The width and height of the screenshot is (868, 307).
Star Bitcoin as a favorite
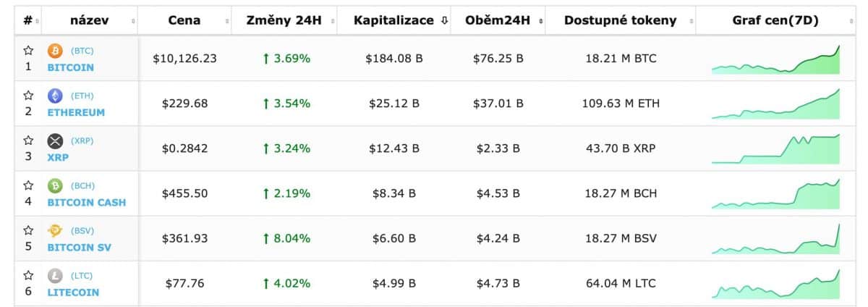28,51
